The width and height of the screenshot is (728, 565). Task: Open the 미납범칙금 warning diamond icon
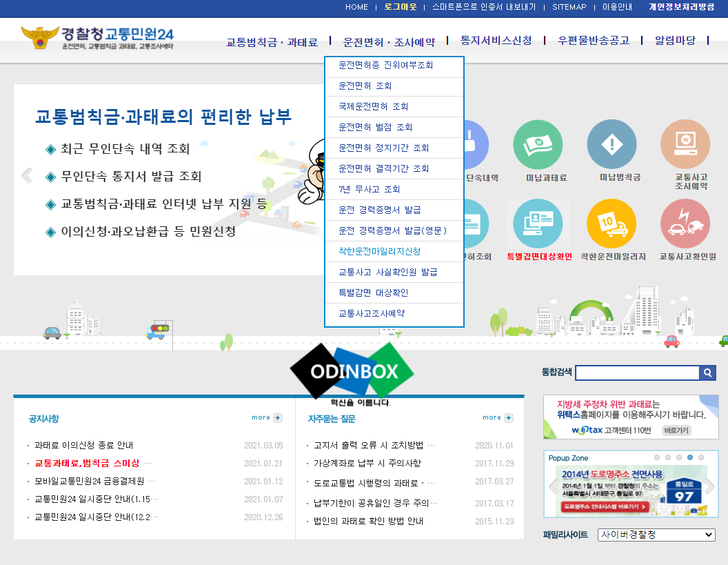(x=612, y=144)
